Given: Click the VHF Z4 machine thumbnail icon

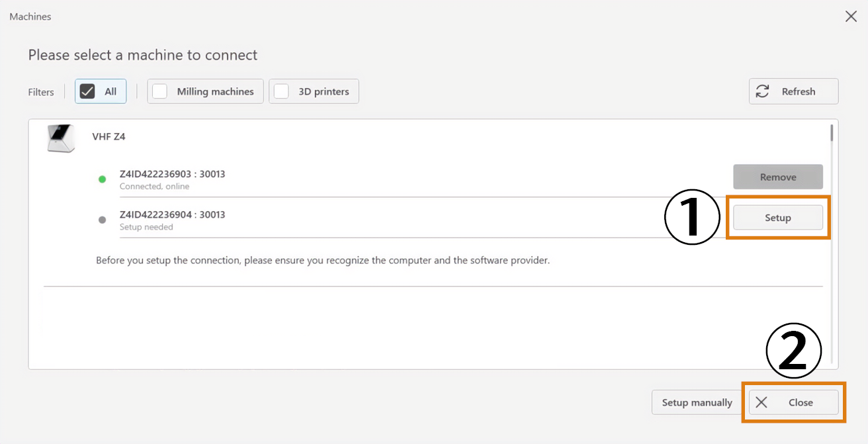Looking at the screenshot, I should 60,138.
